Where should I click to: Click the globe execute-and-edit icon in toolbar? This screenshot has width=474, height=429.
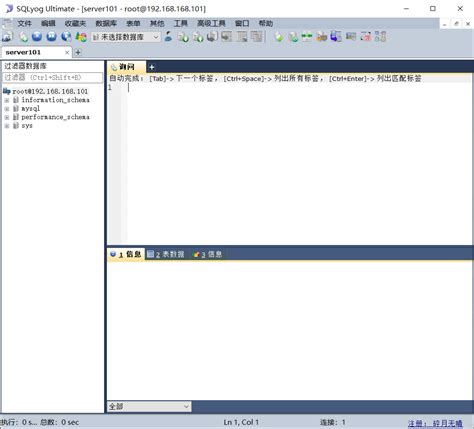click(x=66, y=37)
